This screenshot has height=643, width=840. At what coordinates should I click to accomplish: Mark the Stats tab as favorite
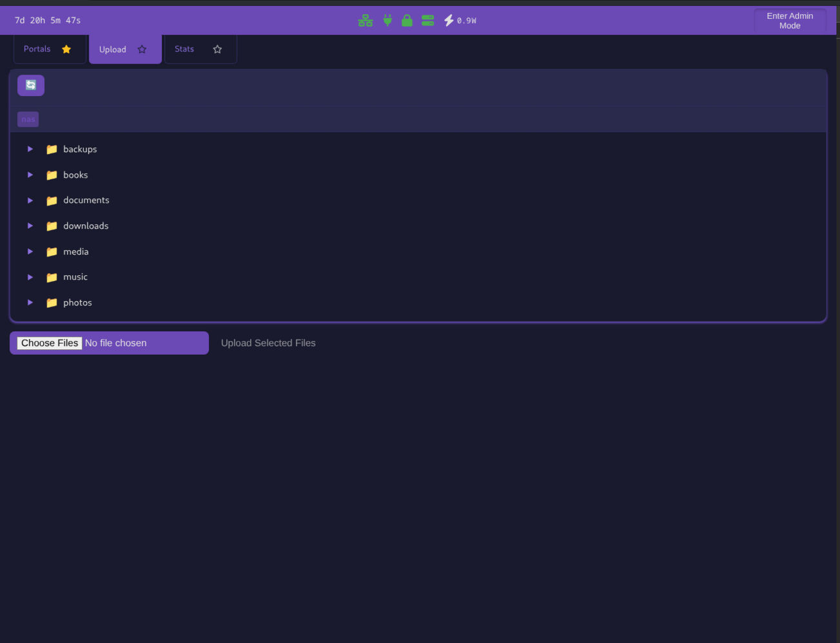[217, 49]
